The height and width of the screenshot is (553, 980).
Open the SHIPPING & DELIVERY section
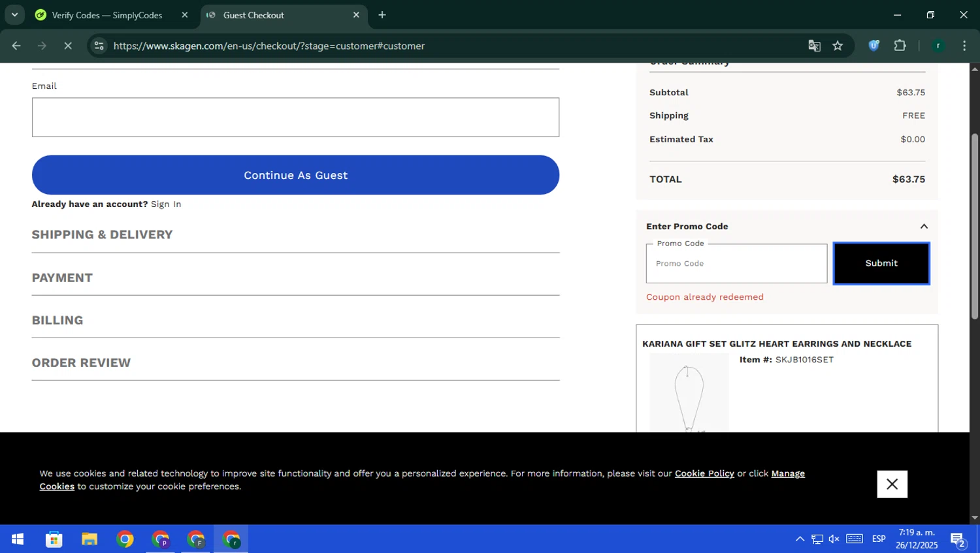coord(102,234)
